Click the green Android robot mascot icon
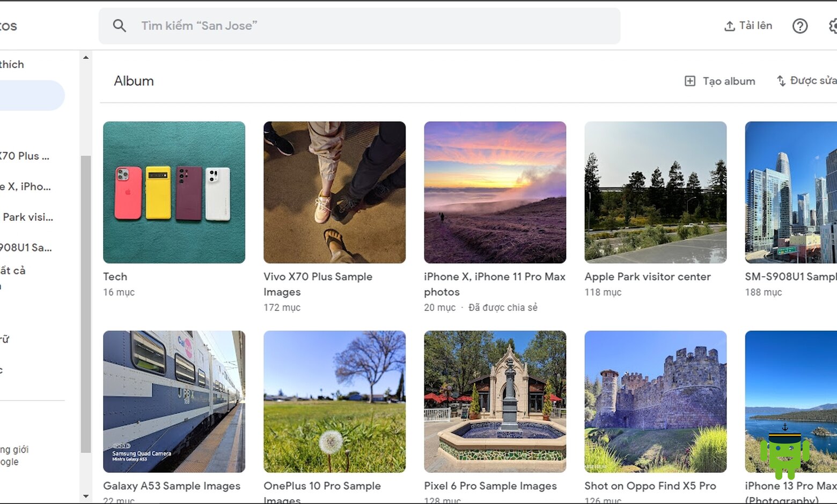 tap(784, 452)
